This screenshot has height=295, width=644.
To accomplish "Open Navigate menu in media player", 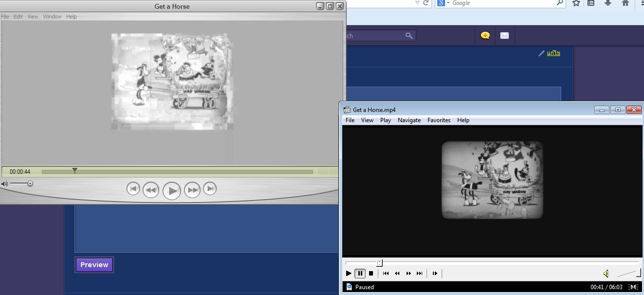I will tap(409, 120).
